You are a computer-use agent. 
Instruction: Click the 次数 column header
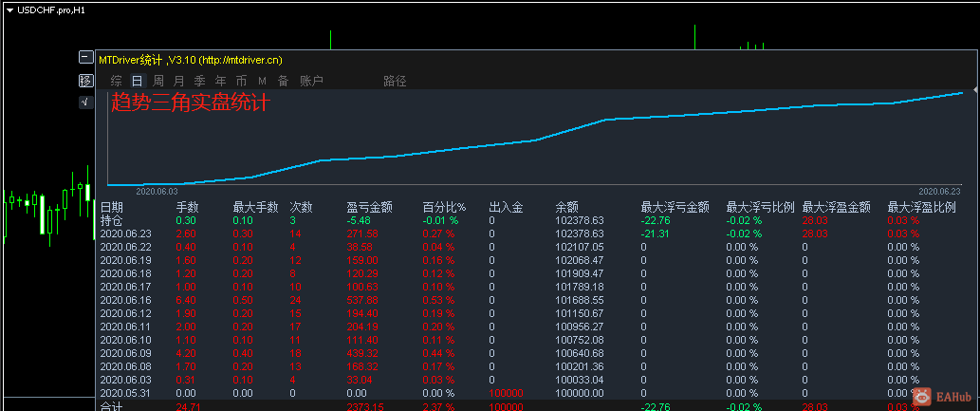302,207
